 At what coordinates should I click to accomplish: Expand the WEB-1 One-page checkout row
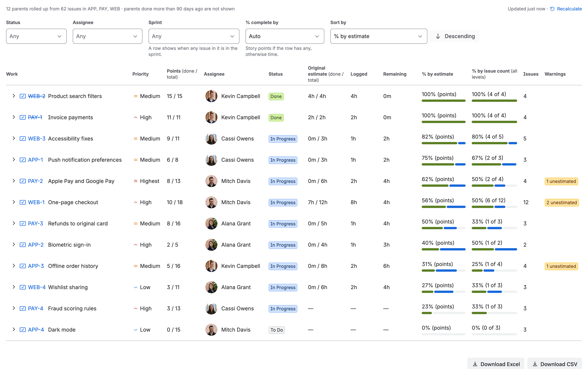(14, 202)
